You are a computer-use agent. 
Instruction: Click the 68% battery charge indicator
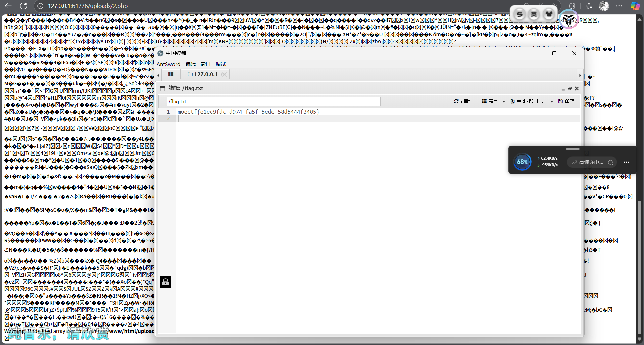click(x=522, y=162)
